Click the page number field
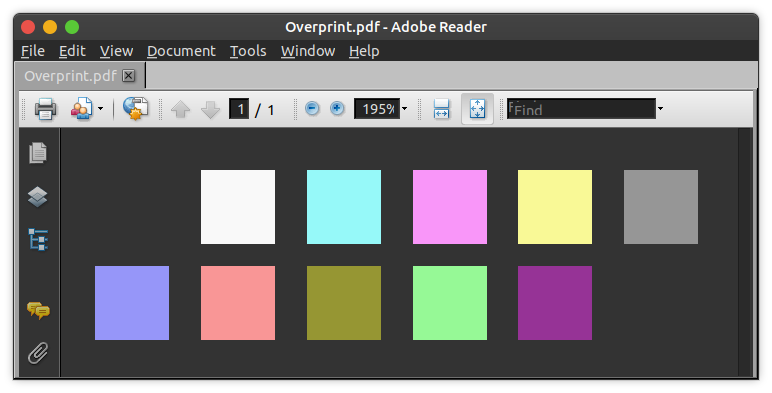This screenshot has width=772, height=393. pos(239,109)
